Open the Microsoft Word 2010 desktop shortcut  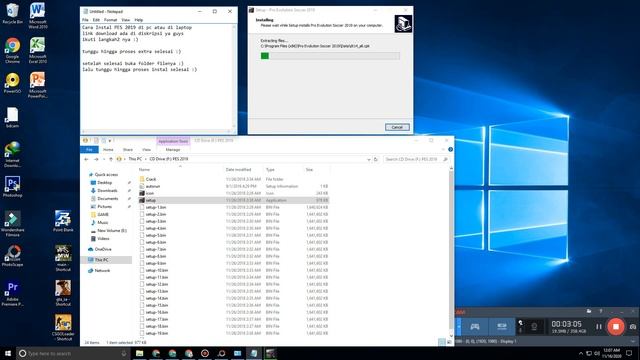[38, 15]
